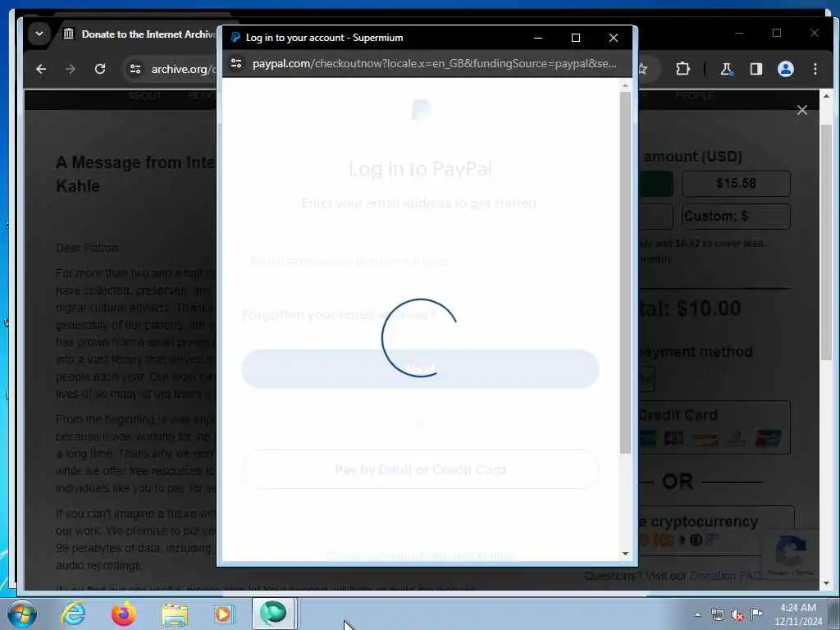840x630 pixels.
Task: Open the Donation FAQ link
Action: pos(725,576)
